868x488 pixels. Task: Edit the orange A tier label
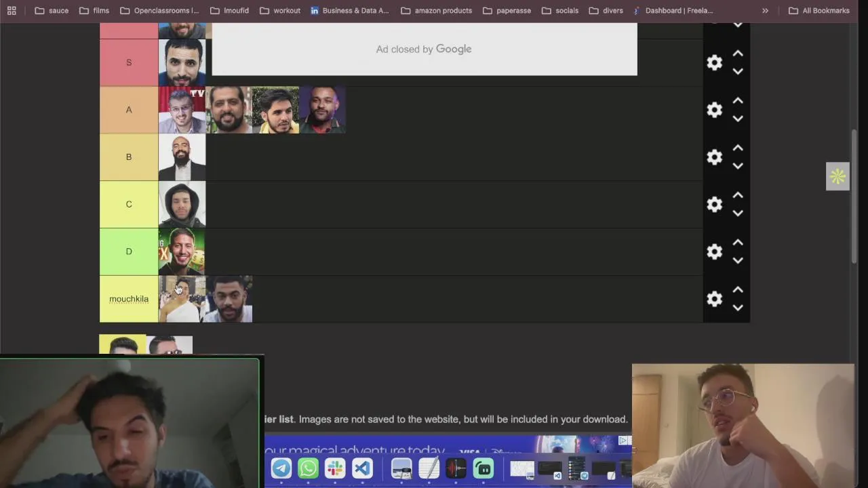[129, 110]
